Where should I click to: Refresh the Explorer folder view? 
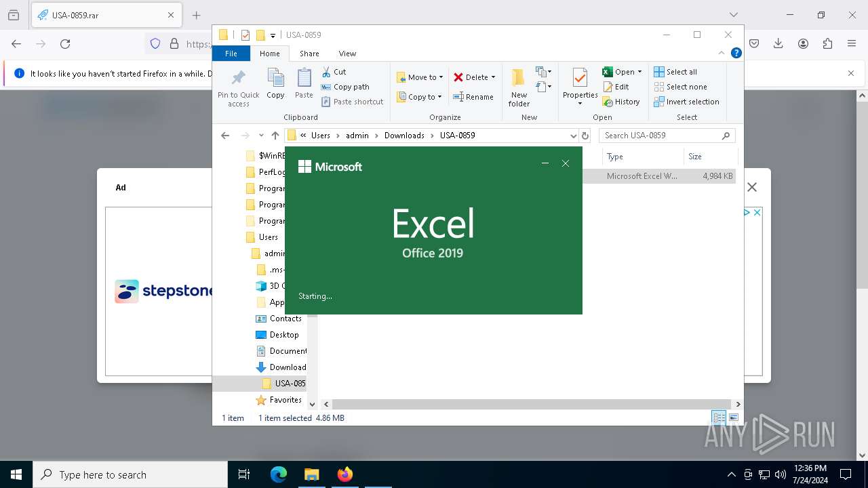[x=585, y=136]
